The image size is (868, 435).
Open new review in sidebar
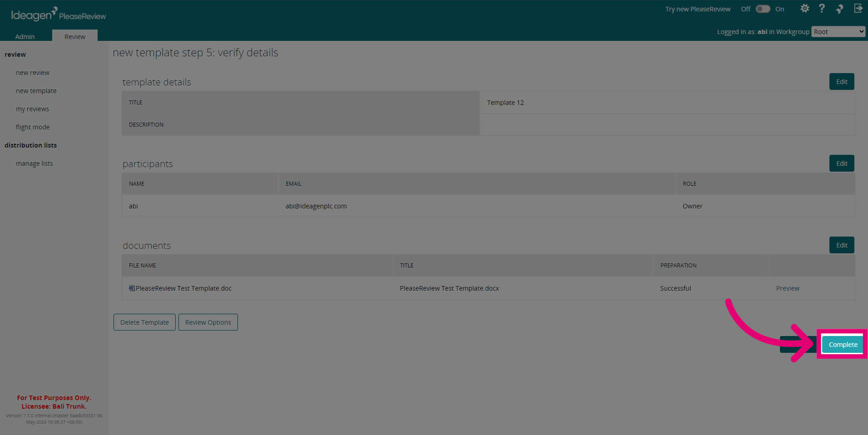[33, 73]
